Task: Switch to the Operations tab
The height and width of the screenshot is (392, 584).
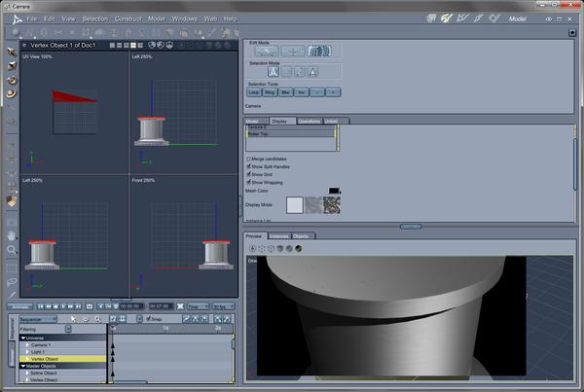Action: pyautogui.click(x=310, y=121)
